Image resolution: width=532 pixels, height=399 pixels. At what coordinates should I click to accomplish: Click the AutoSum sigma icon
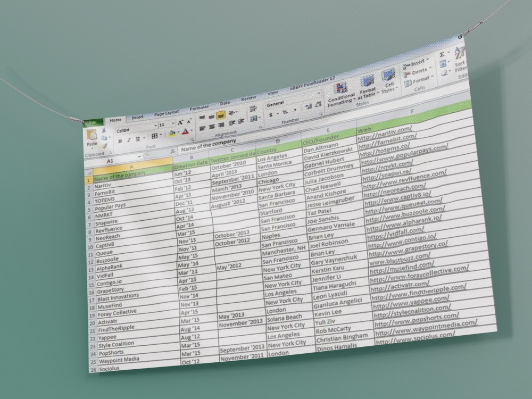click(x=442, y=55)
